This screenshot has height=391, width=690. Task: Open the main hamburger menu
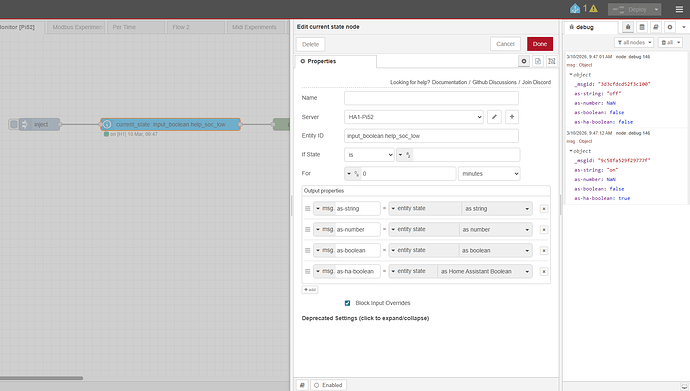click(x=679, y=9)
